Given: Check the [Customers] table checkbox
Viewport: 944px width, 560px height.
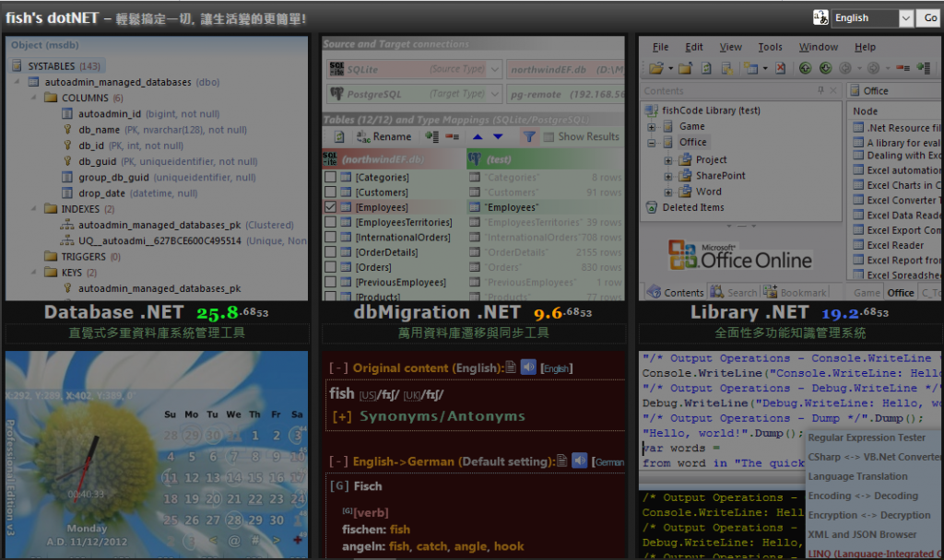Looking at the screenshot, I should (x=331, y=192).
